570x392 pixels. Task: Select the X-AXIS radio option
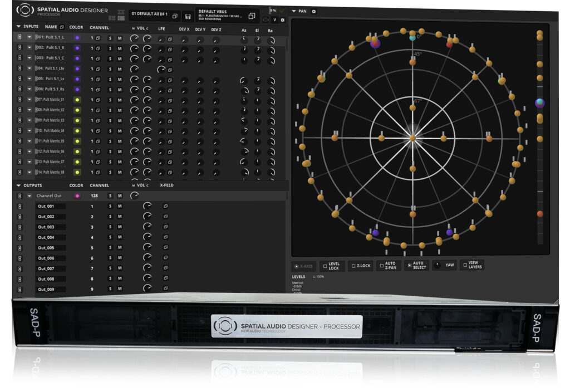point(297,267)
